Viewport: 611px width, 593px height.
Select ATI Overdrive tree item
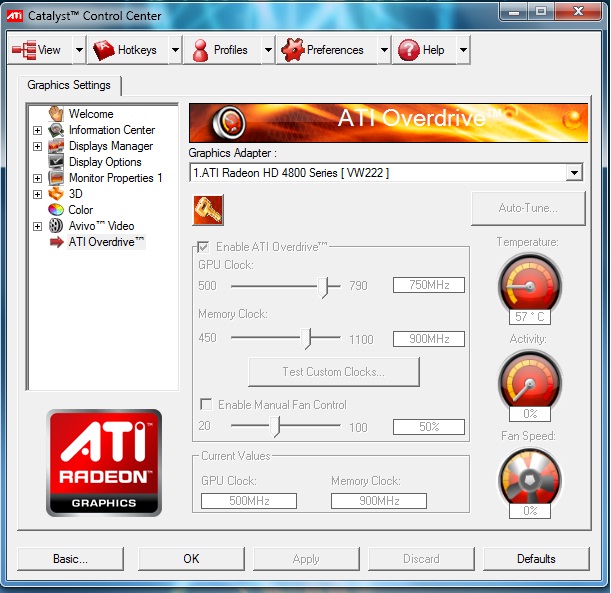(106, 242)
